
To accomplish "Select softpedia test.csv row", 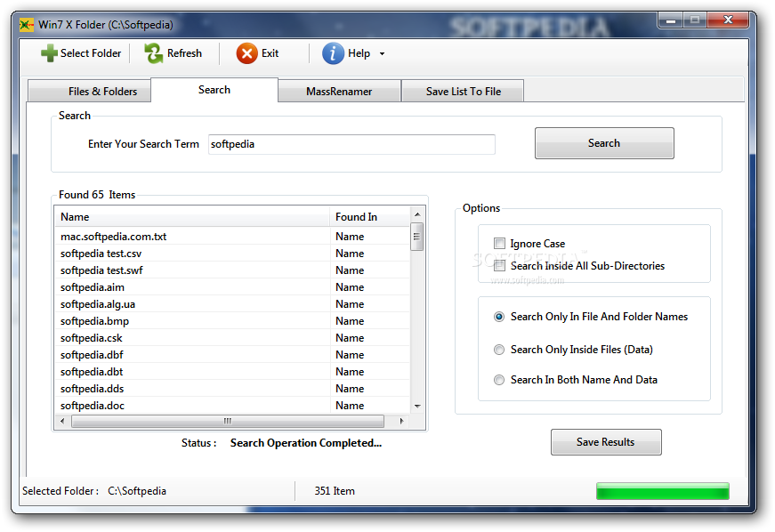I will pos(232,254).
